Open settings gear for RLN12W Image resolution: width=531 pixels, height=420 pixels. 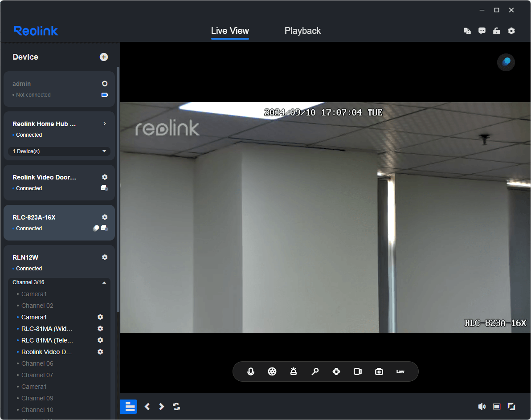(x=105, y=257)
